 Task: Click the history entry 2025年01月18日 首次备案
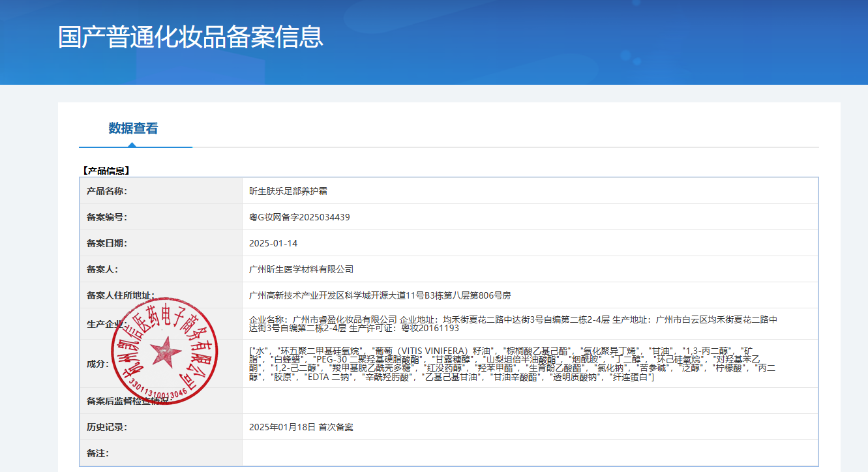301,427
